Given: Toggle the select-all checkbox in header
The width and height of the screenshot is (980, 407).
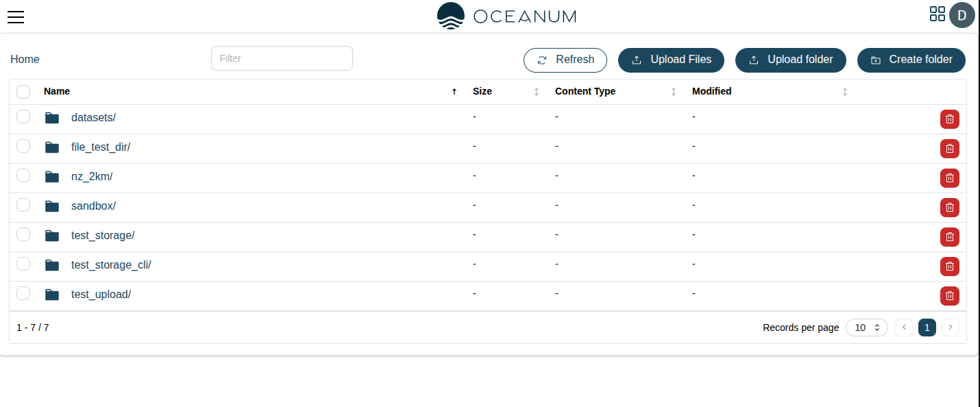Looking at the screenshot, I should coord(23,92).
